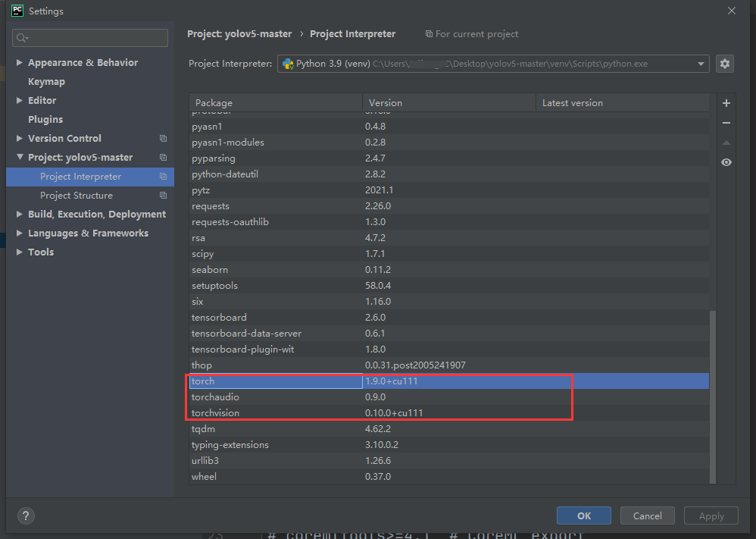Expand the Version Control section

[19, 138]
